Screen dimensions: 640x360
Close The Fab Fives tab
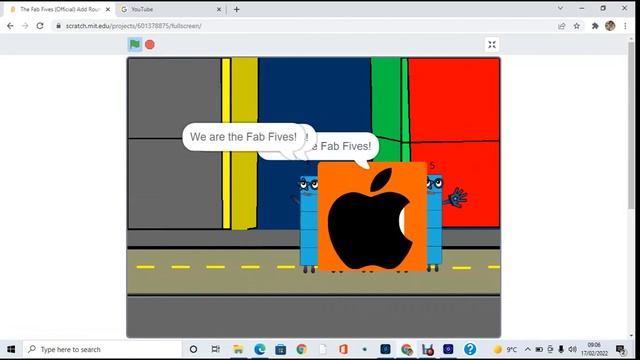108,9
